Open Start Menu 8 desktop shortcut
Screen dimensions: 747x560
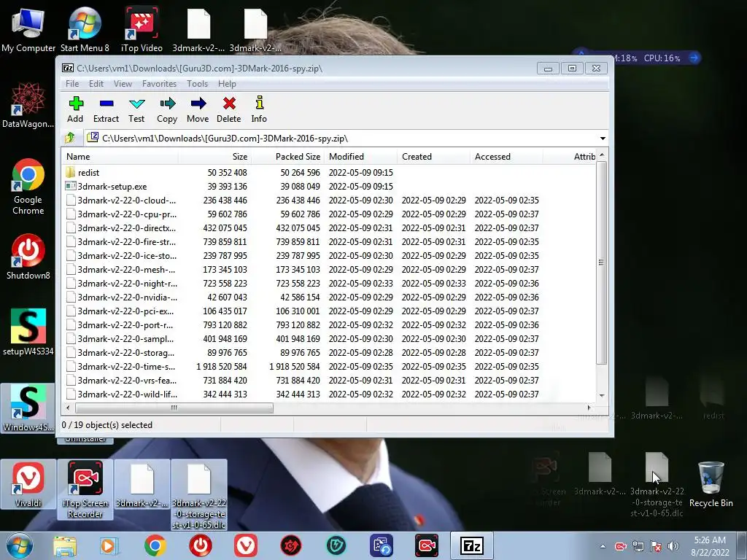85,29
